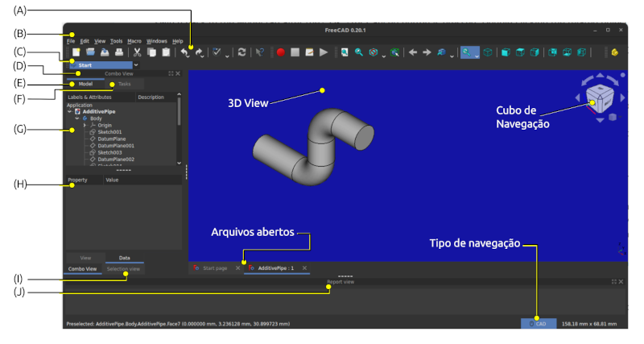Start macro recording with red circle

tap(281, 52)
